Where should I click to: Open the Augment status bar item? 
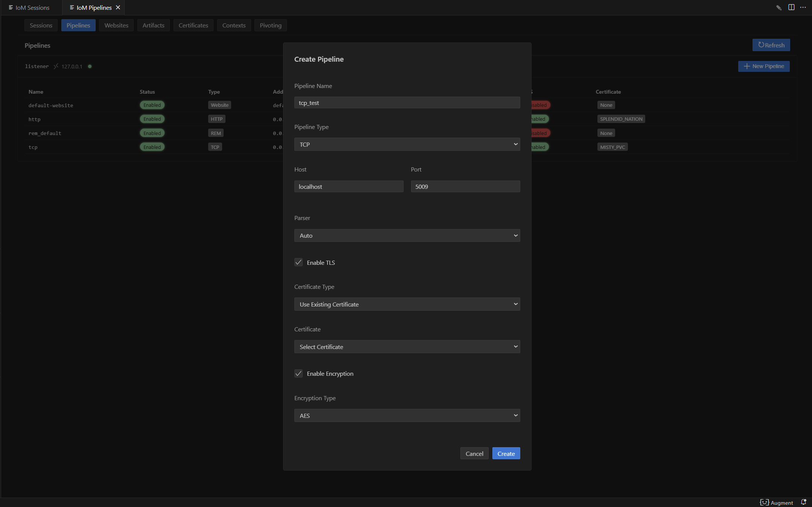pos(777,502)
